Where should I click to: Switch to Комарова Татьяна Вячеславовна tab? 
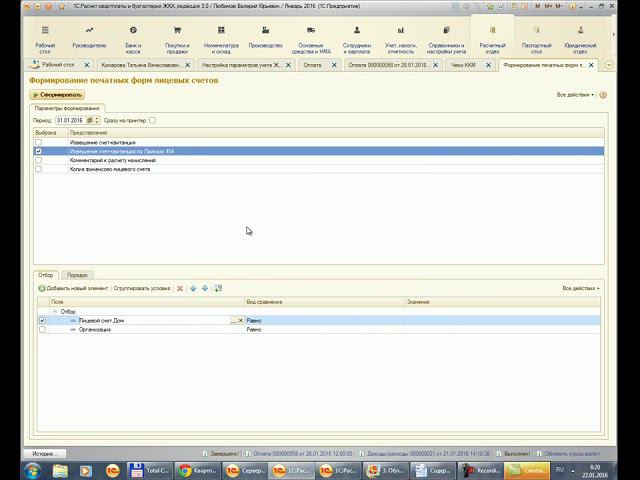(x=140, y=65)
